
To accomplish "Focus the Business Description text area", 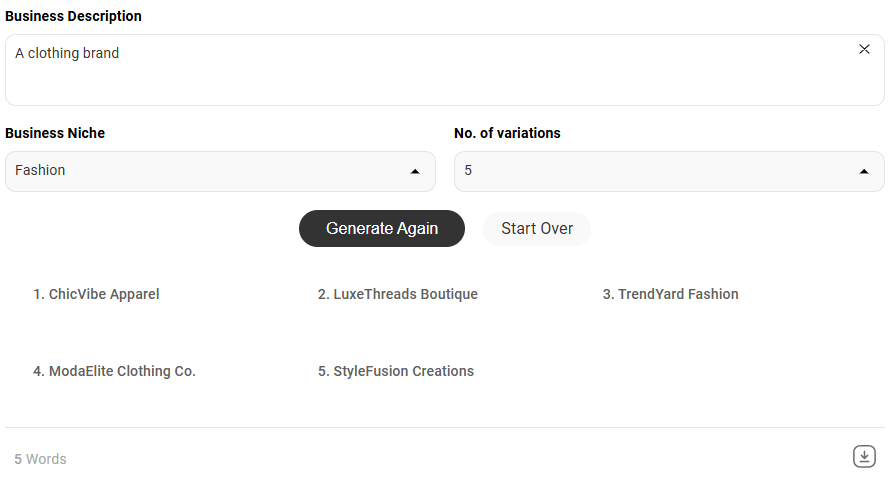I will [x=445, y=70].
